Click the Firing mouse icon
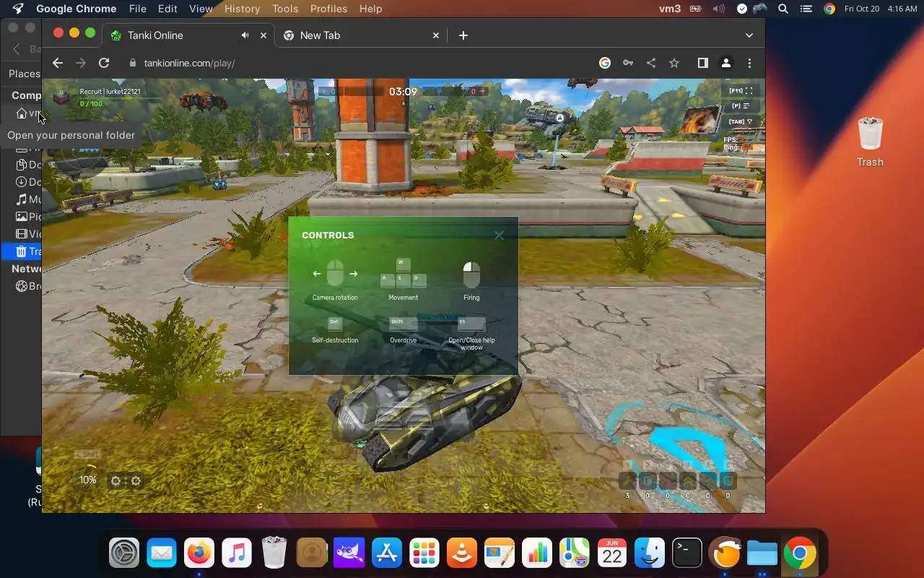924x578 pixels. coord(471,275)
